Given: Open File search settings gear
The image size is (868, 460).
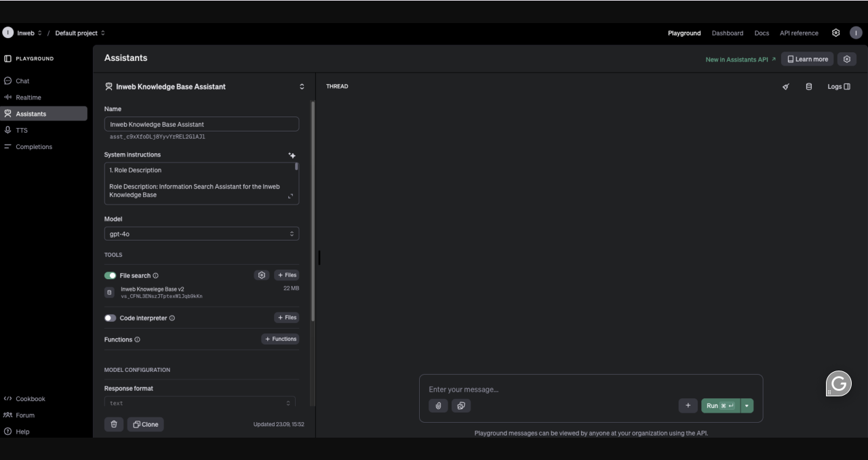Looking at the screenshot, I should [261, 275].
